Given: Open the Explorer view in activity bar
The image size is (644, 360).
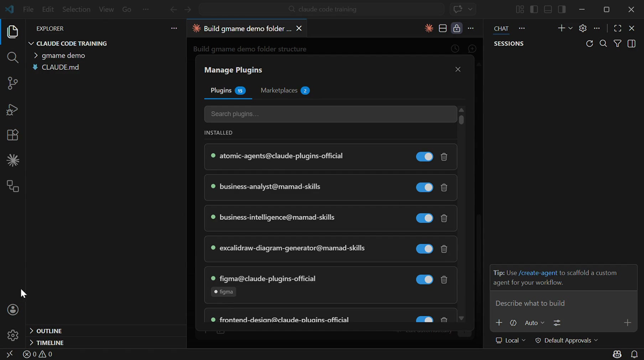Looking at the screenshot, I should [13, 32].
